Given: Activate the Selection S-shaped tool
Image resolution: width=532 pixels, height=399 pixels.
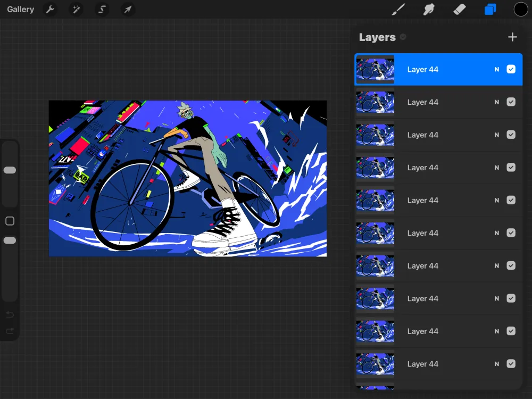Looking at the screenshot, I should pos(102,9).
